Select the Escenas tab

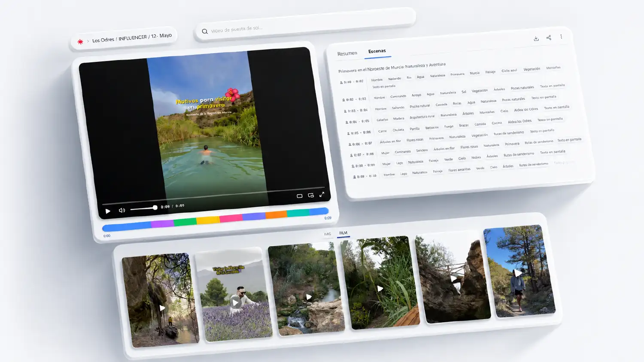pos(377,51)
